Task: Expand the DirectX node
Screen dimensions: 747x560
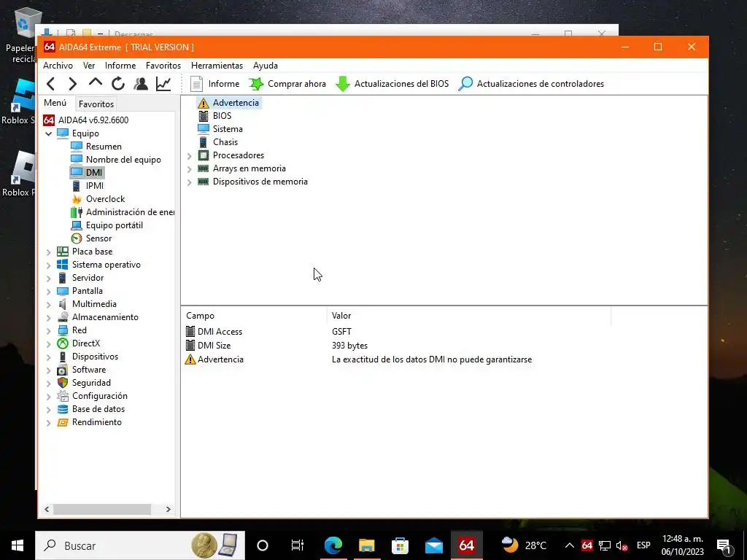Action: click(x=49, y=344)
